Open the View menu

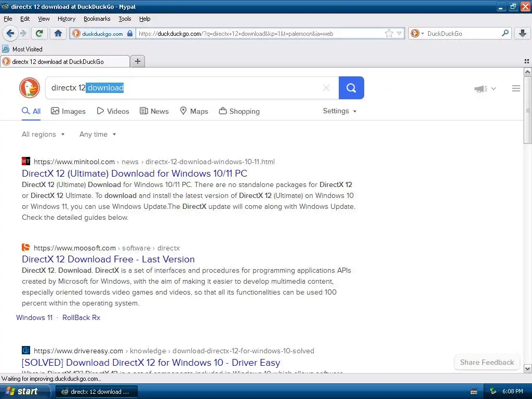point(44,19)
